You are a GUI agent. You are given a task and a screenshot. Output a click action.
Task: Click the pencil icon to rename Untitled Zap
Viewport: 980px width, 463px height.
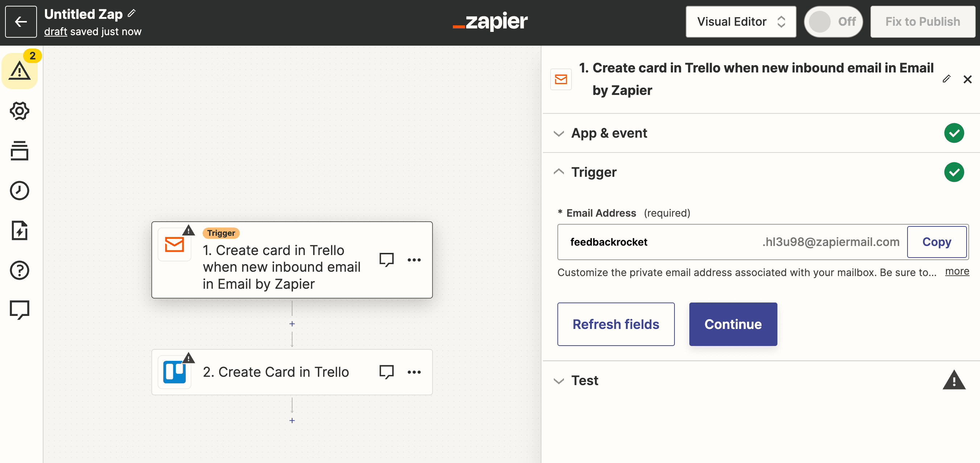coord(132,13)
